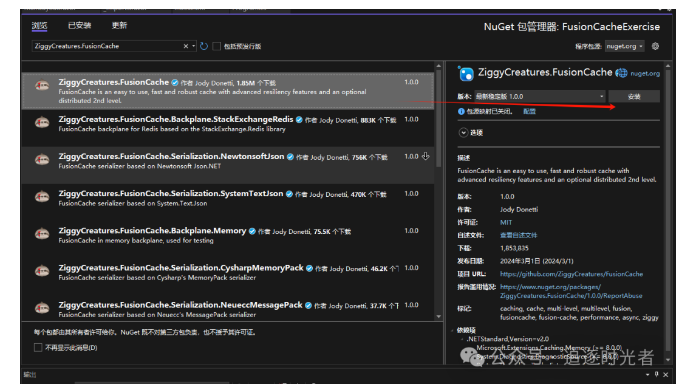Click the Serialization.NewtonsoftJson package icon
Image resolution: width=685 pixels, height=390 pixels.
42,160
